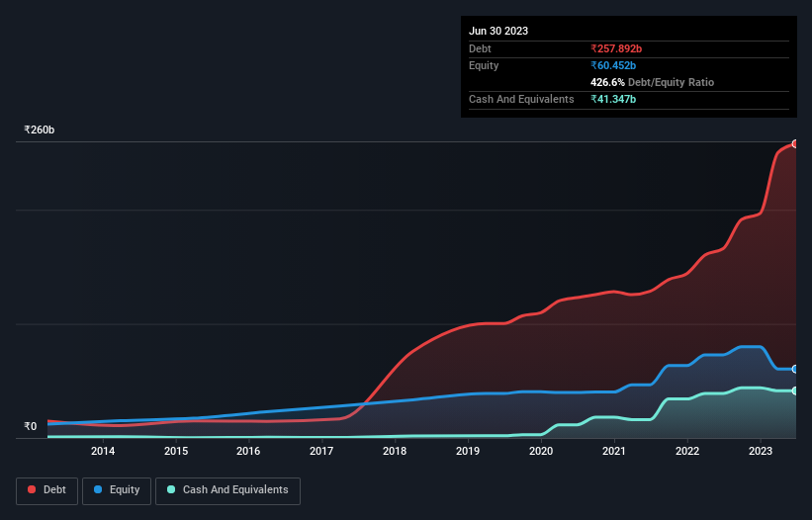Click the 2020 x-axis label

tap(541, 451)
